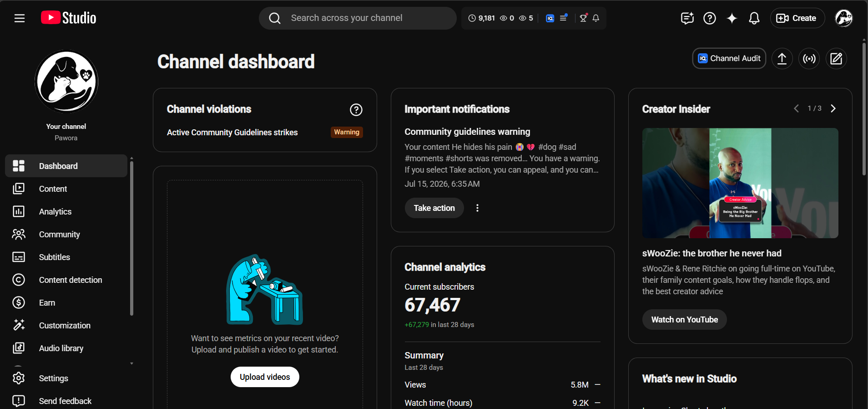
Task: Go to previous Creator Insider card
Action: (796, 108)
